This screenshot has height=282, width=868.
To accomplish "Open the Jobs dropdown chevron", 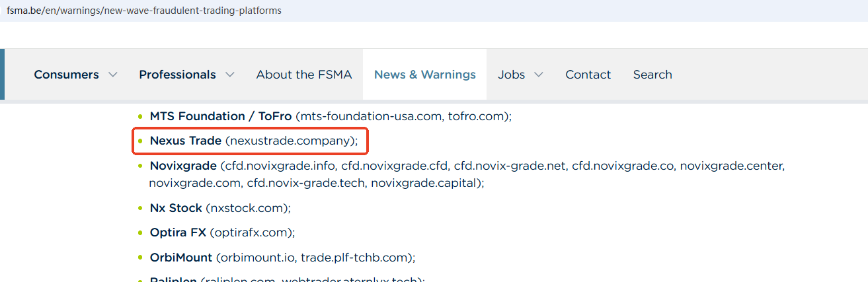I will point(539,75).
